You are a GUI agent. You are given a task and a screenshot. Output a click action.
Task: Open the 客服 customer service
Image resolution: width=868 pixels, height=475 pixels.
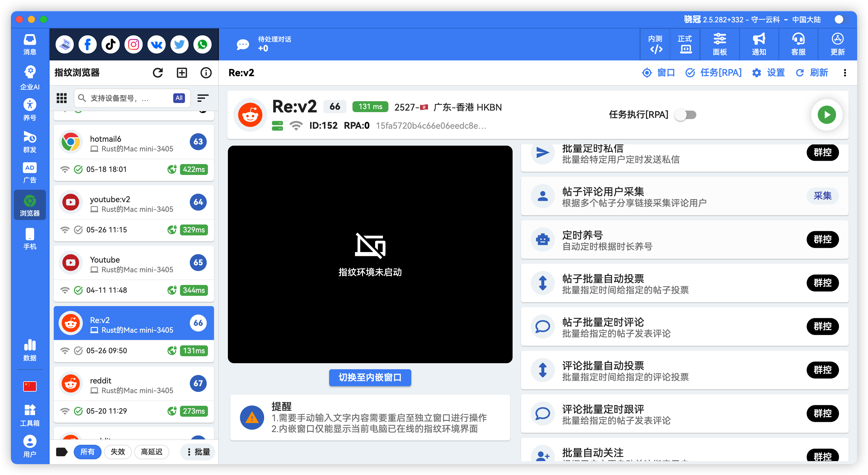[798, 44]
